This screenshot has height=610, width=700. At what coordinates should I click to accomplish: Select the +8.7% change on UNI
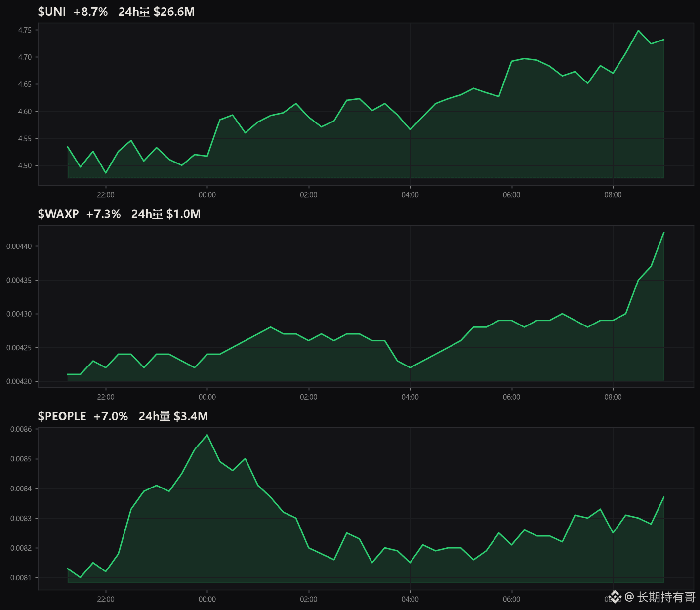pos(90,12)
